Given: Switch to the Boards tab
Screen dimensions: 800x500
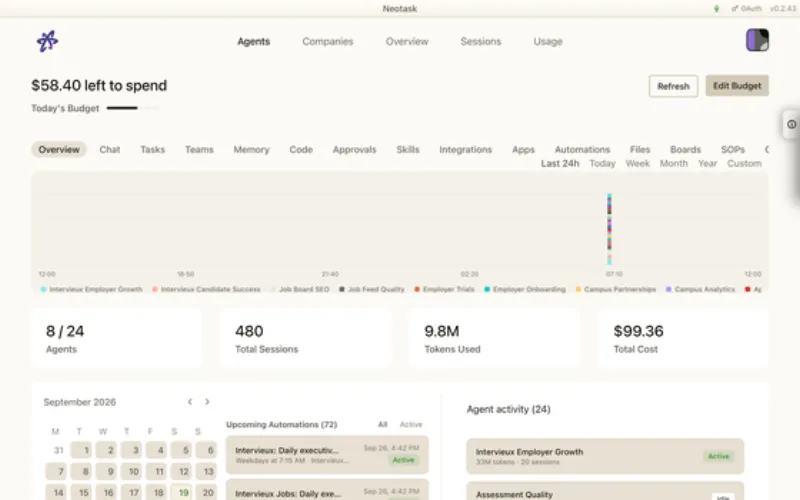Looking at the screenshot, I should click(x=685, y=149).
